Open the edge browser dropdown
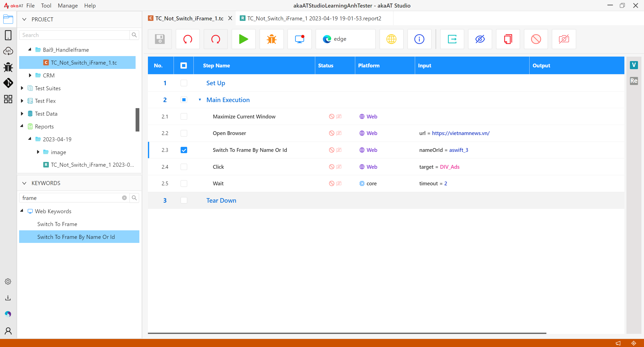 [345, 39]
